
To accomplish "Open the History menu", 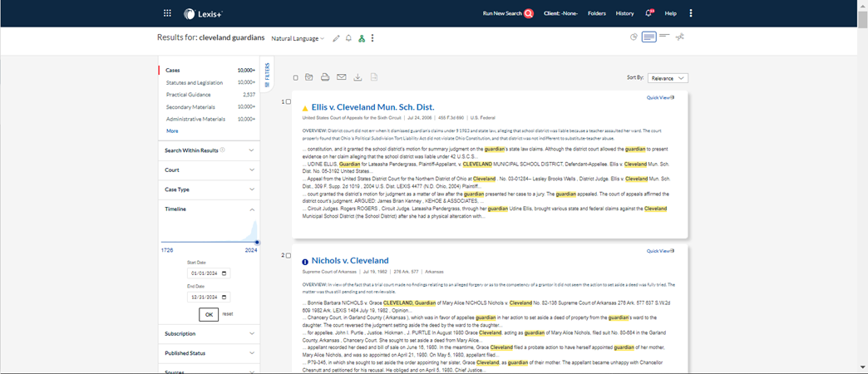I will 624,13.
